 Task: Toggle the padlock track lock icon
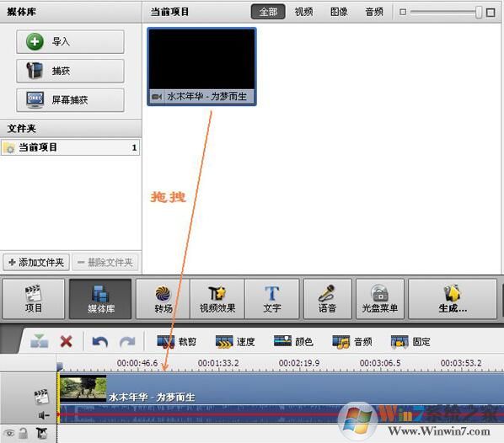pyautogui.click(x=23, y=434)
